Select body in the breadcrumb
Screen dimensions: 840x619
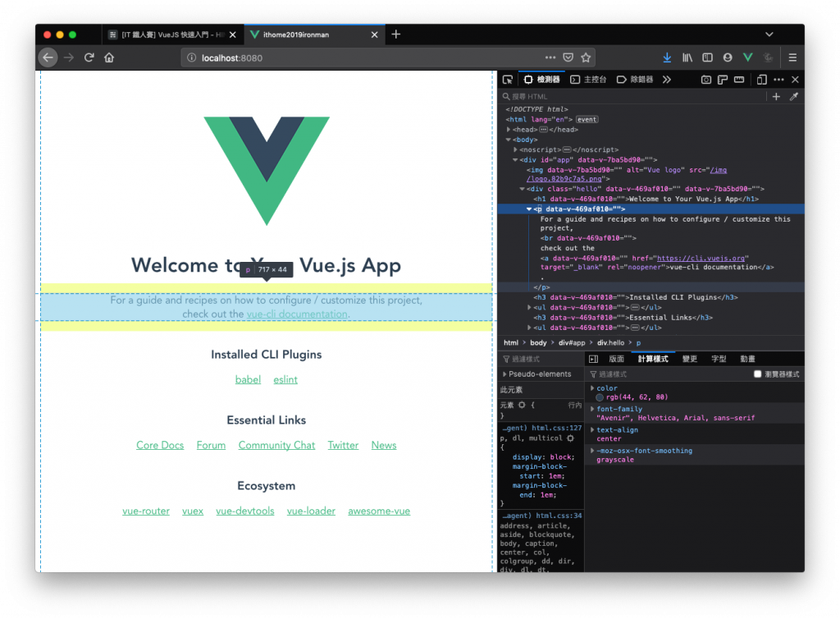(538, 343)
